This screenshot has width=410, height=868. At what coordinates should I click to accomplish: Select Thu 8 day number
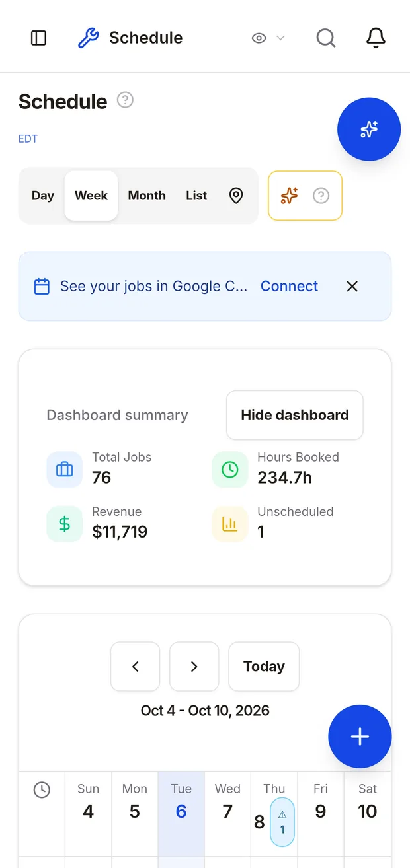coord(259,822)
